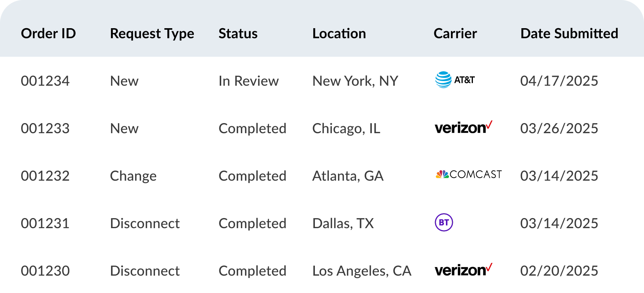The width and height of the screenshot is (644, 293).
Task: Click the Change request type cell
Action: [133, 176]
